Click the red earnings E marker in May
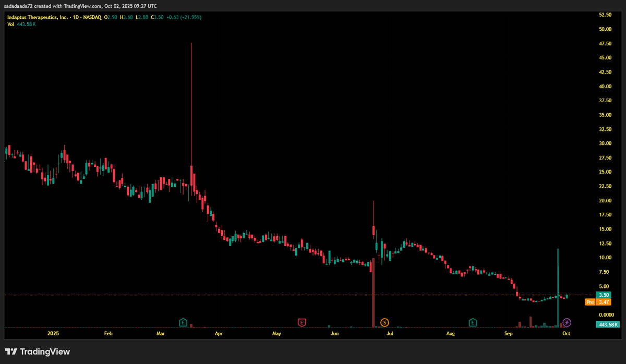The image size is (626, 364). pyautogui.click(x=302, y=322)
